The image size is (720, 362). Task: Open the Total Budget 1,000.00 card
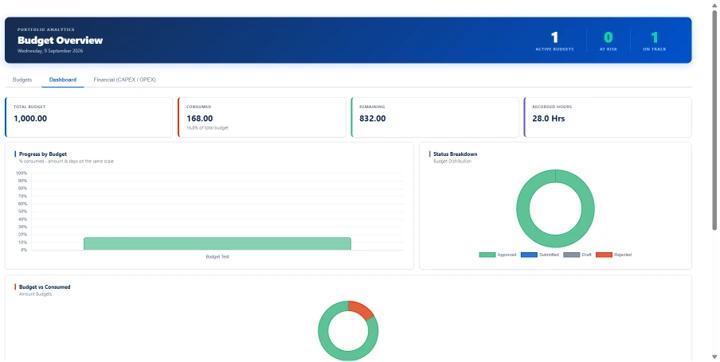89,117
